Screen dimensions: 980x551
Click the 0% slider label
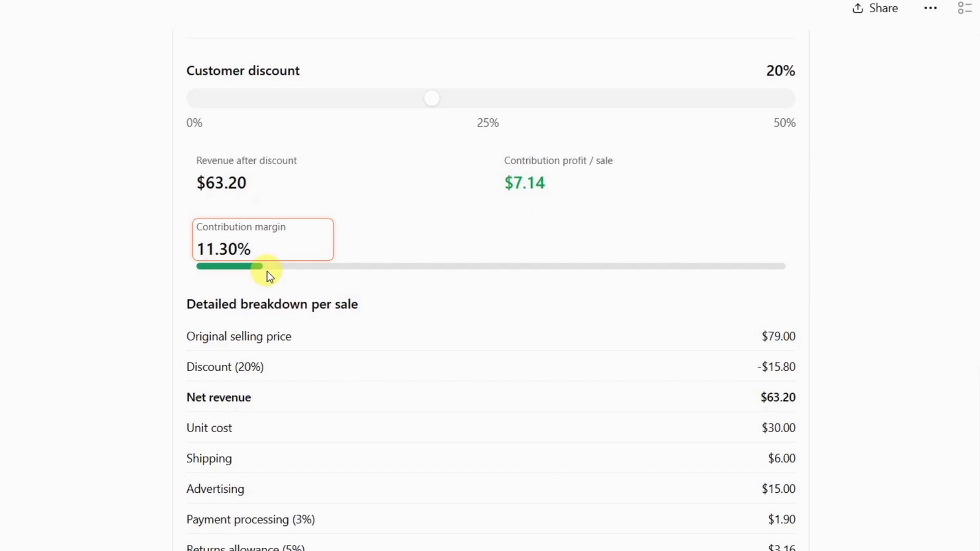coord(194,123)
